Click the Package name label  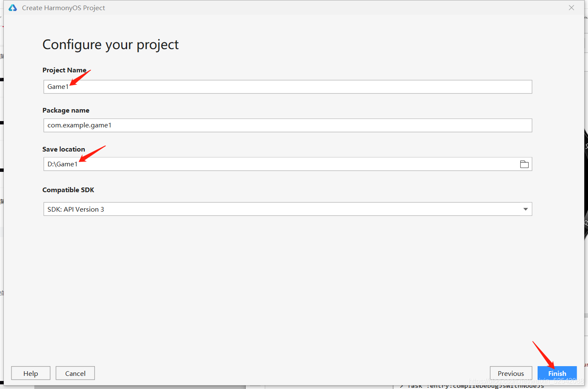[66, 110]
